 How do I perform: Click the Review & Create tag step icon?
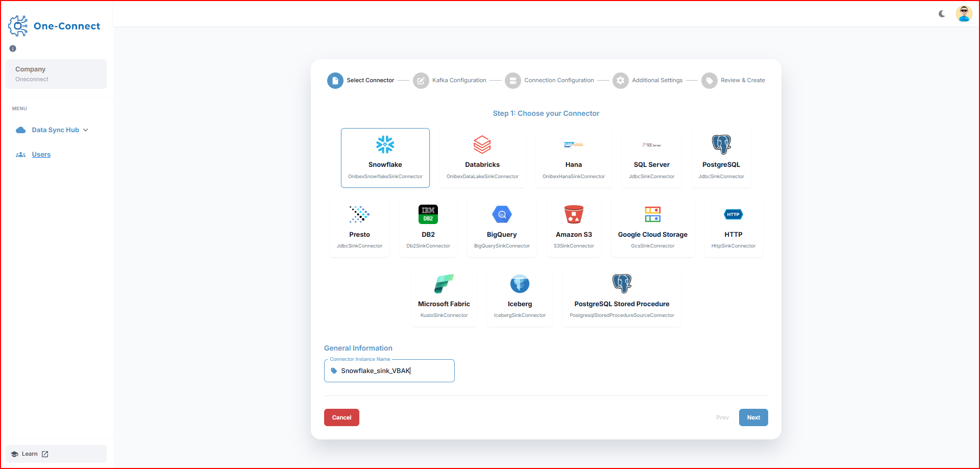(709, 81)
